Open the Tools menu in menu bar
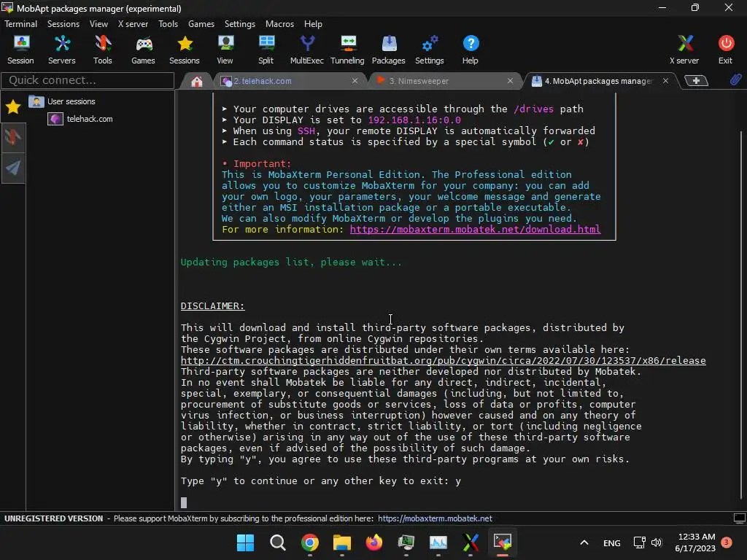Screen dimensions: 747x560 tap(169, 24)
